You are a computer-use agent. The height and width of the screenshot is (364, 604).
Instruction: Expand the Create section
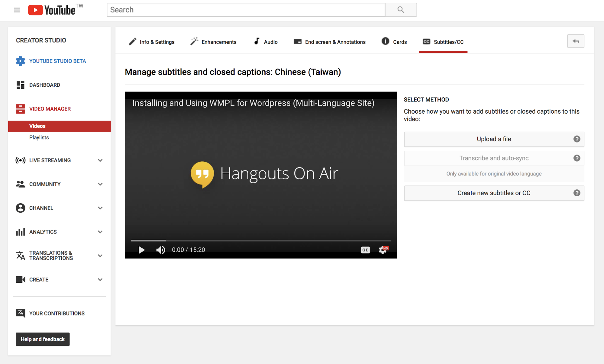point(100,279)
